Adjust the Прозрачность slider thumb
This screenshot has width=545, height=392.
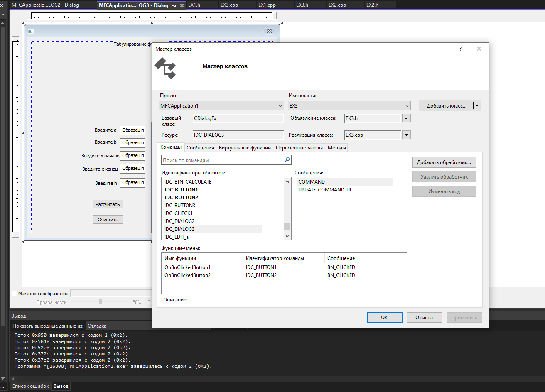[101, 302]
